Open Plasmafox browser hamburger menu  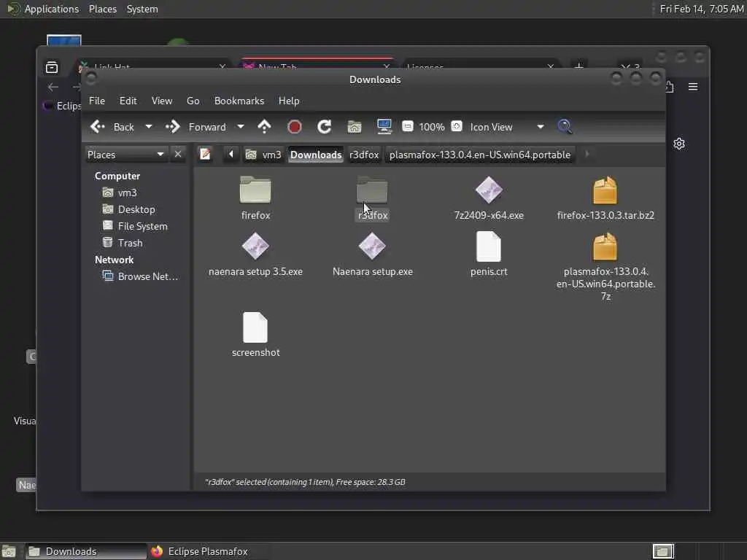[693, 87]
